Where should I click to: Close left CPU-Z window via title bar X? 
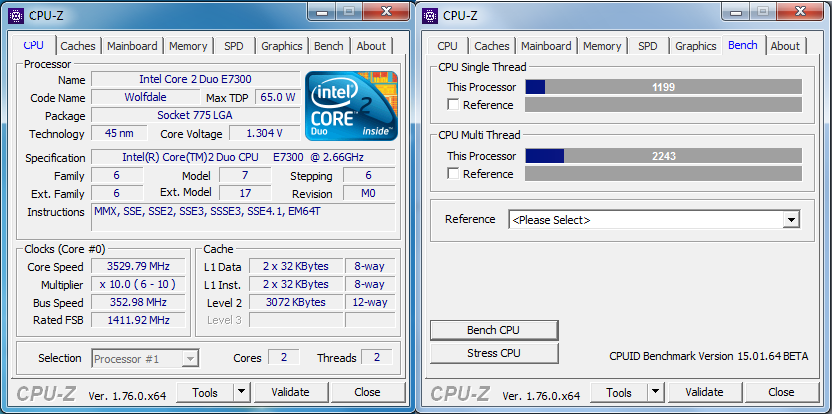tap(386, 12)
